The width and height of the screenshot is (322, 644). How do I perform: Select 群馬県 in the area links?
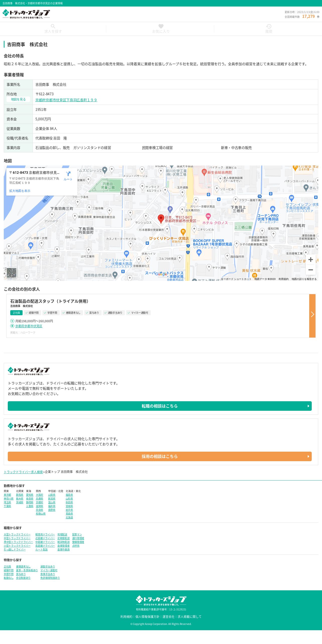click(20, 495)
